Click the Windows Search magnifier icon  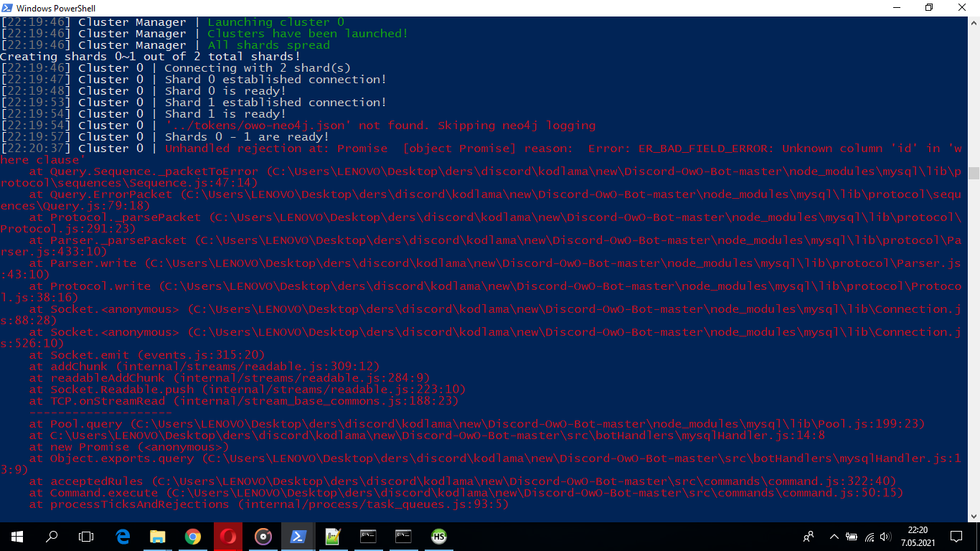click(50, 536)
